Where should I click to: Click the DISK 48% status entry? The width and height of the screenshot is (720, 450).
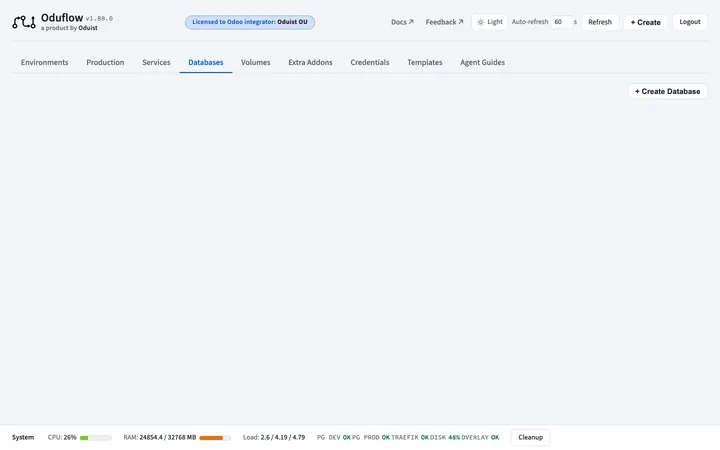click(x=445, y=438)
